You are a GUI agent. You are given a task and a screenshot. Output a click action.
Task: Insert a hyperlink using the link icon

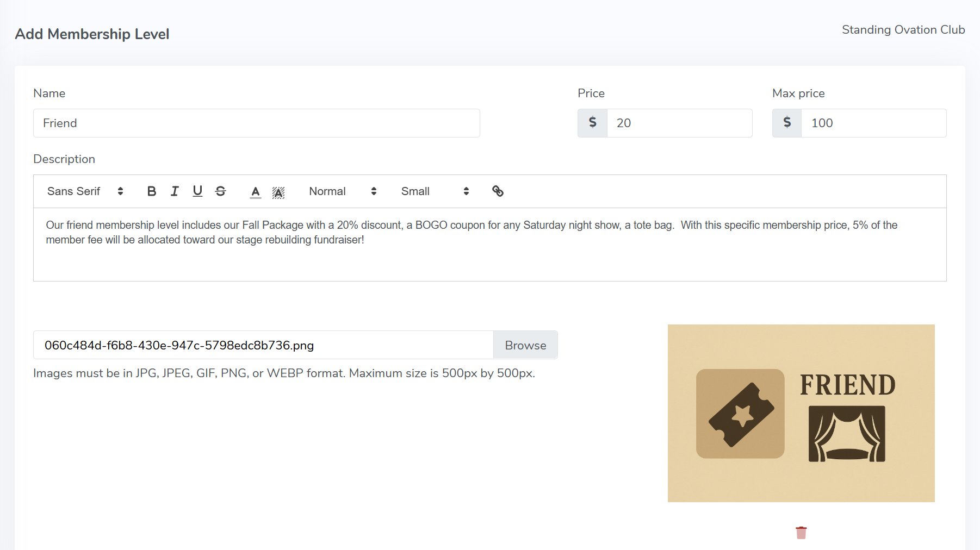[x=498, y=191]
